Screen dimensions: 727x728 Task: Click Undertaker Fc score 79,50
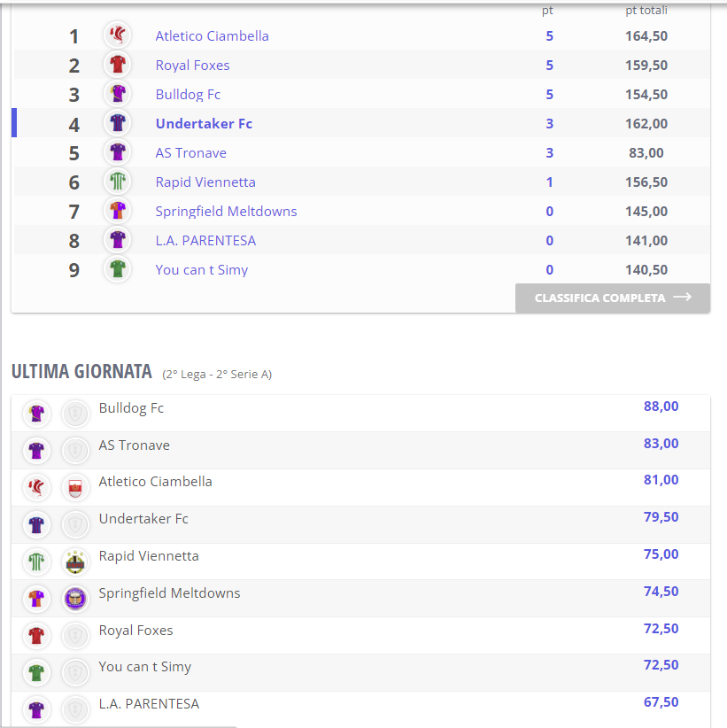(x=661, y=516)
